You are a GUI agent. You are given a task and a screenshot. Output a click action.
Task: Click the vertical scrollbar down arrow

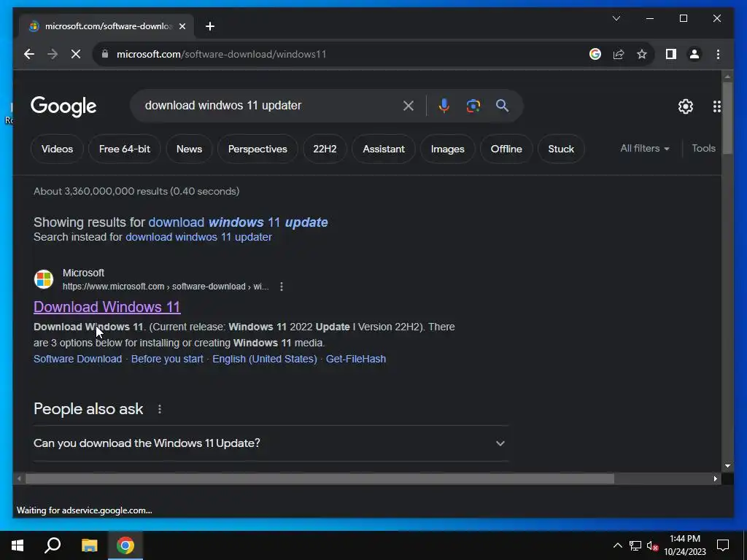coord(727,466)
